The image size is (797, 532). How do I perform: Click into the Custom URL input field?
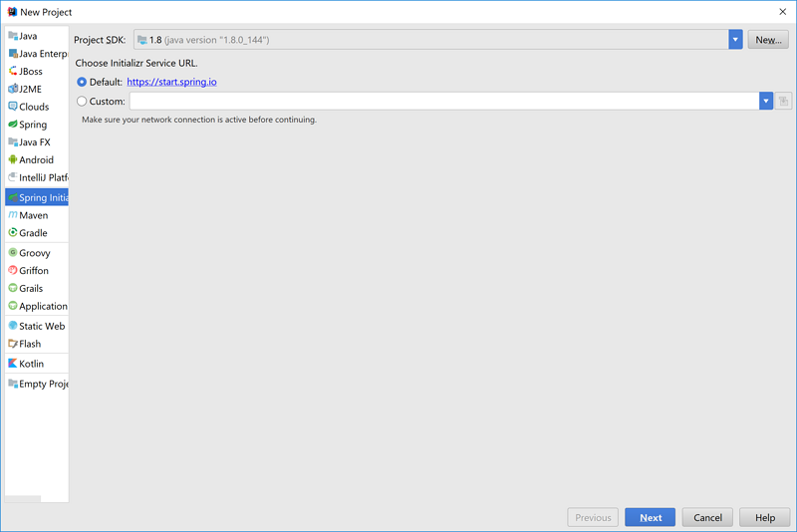[x=444, y=101]
